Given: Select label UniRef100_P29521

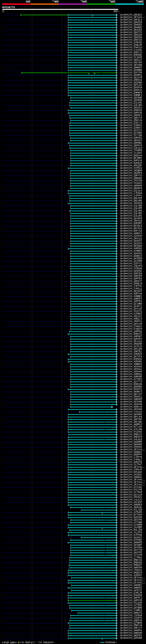Looking at the screenshot, I should (131, 168).
